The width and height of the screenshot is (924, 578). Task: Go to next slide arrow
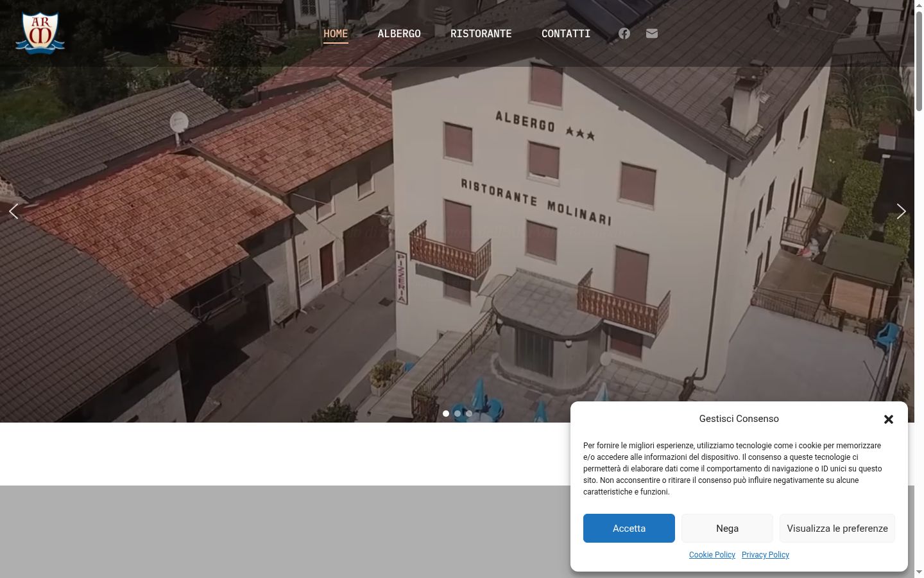click(x=901, y=211)
